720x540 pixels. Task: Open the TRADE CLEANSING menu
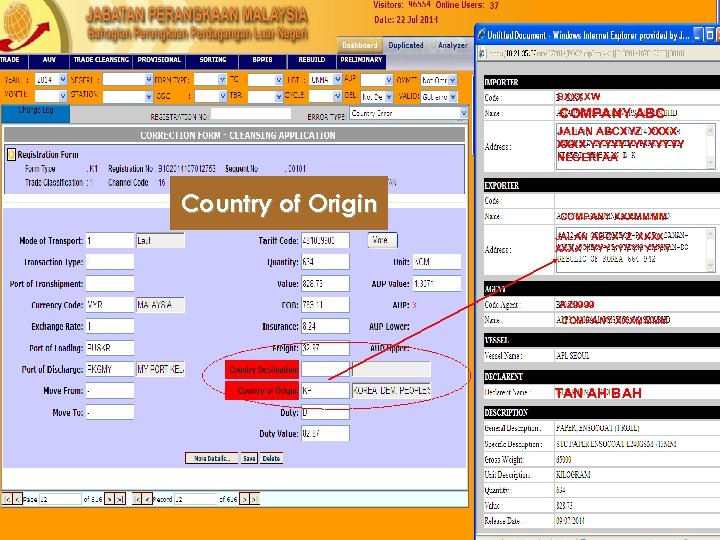(101, 61)
